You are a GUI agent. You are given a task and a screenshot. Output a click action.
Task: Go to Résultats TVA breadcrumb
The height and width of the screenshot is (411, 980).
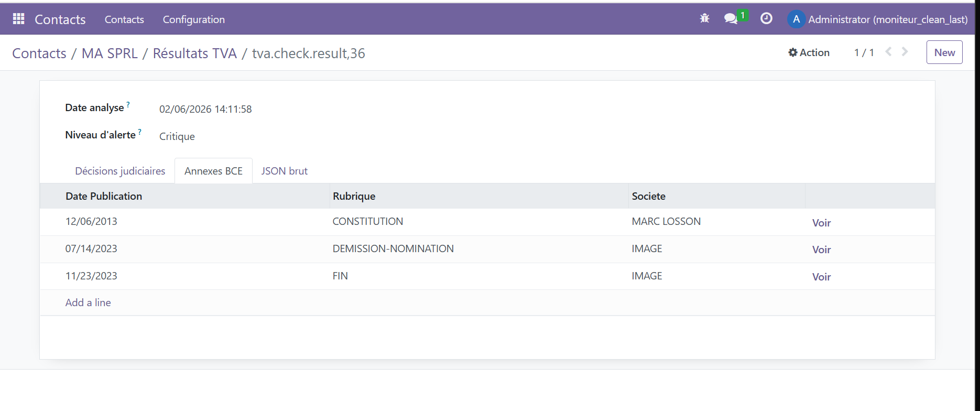click(x=194, y=53)
